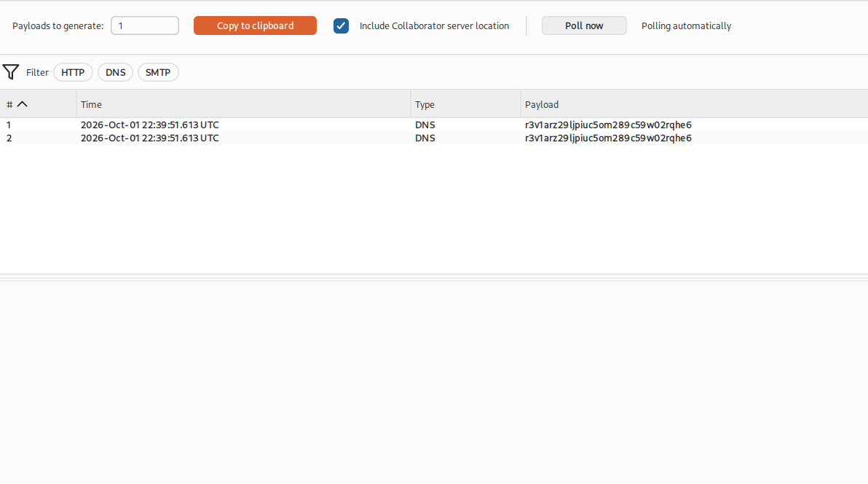Sort by the Payload column header
The height and width of the screenshot is (484, 868).
point(694,104)
